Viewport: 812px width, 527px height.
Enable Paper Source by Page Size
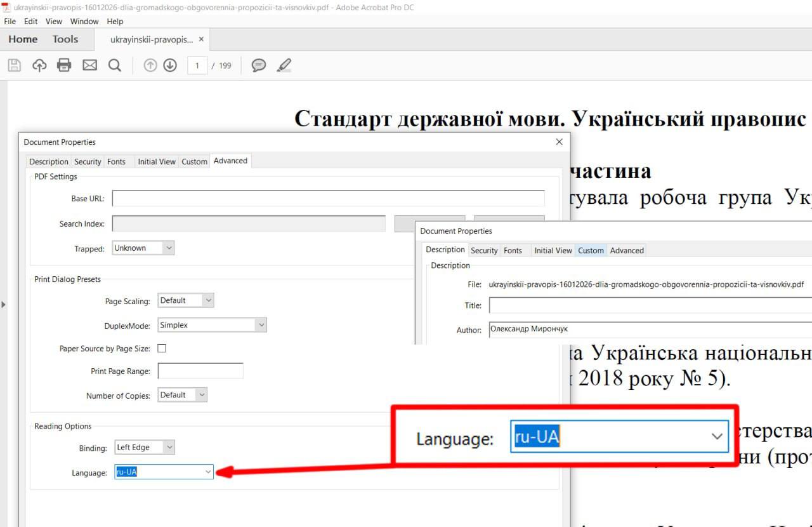click(162, 348)
